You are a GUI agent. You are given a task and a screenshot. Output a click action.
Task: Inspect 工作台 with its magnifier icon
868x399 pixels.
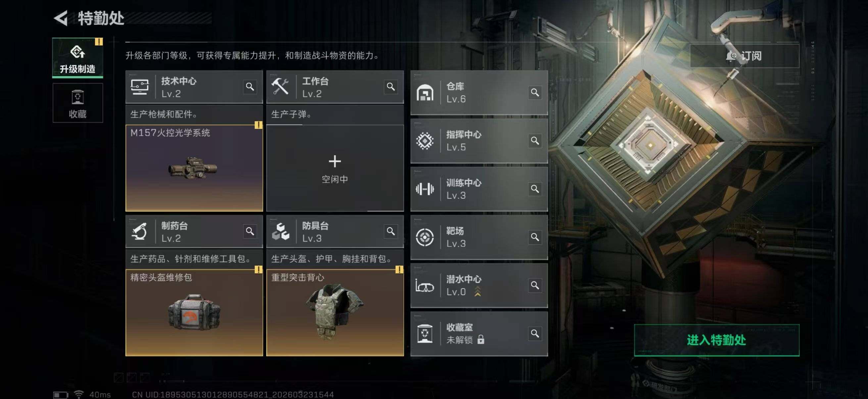pyautogui.click(x=391, y=87)
